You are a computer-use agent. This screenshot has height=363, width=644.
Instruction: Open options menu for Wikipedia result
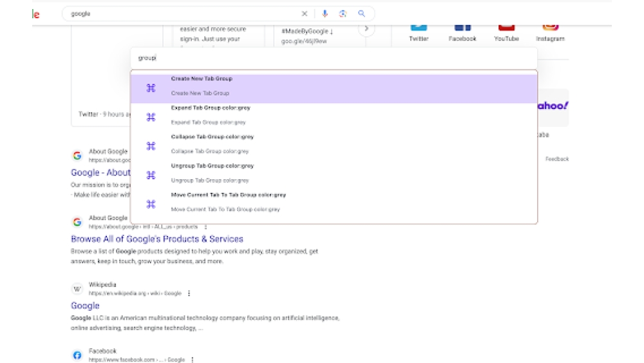189,293
